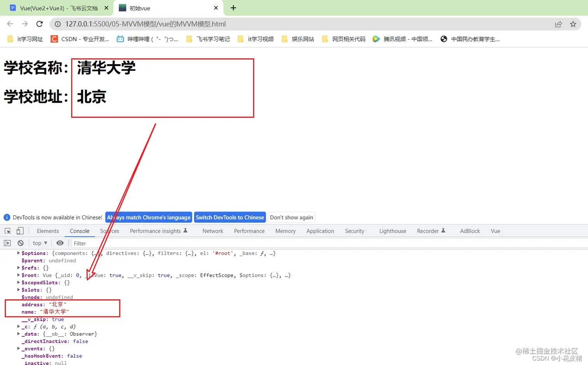Open the it学习视频 bookmark folder
The image size is (588, 365).
coord(256,39)
